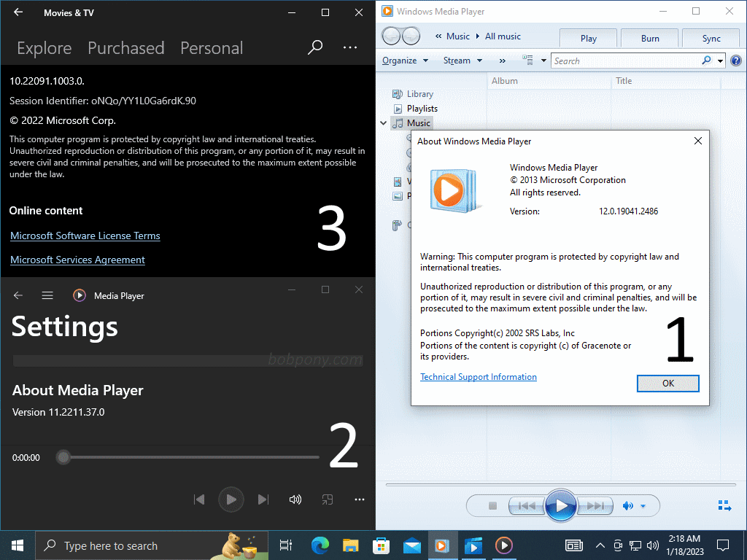747x560 pixels.
Task: Open Microsoft Store from taskbar
Action: [x=381, y=545]
